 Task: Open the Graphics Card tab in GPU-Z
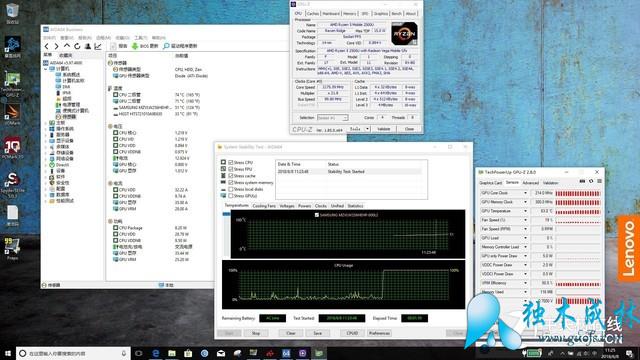click(491, 183)
